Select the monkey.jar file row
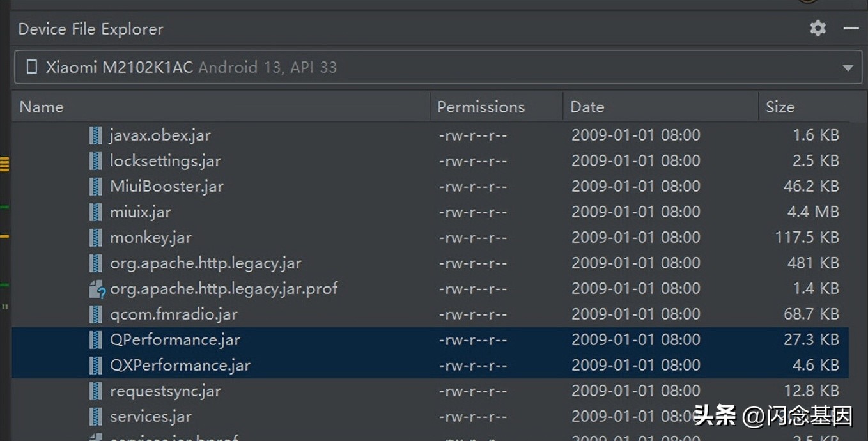The width and height of the screenshot is (868, 441). [151, 238]
